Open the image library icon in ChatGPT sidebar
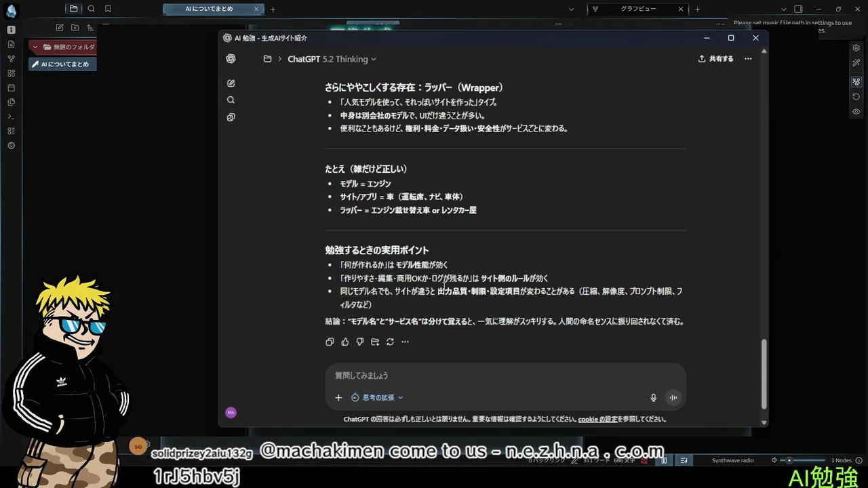 point(231,117)
